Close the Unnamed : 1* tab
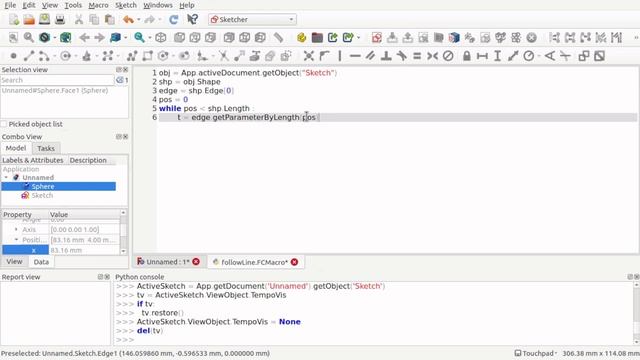The width and height of the screenshot is (640, 360). (x=196, y=262)
